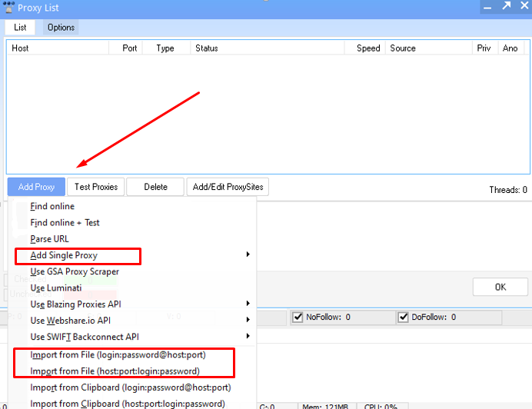Choose Use GSA Proxy Scraper
Image resolution: width=532 pixels, height=409 pixels.
click(x=75, y=271)
